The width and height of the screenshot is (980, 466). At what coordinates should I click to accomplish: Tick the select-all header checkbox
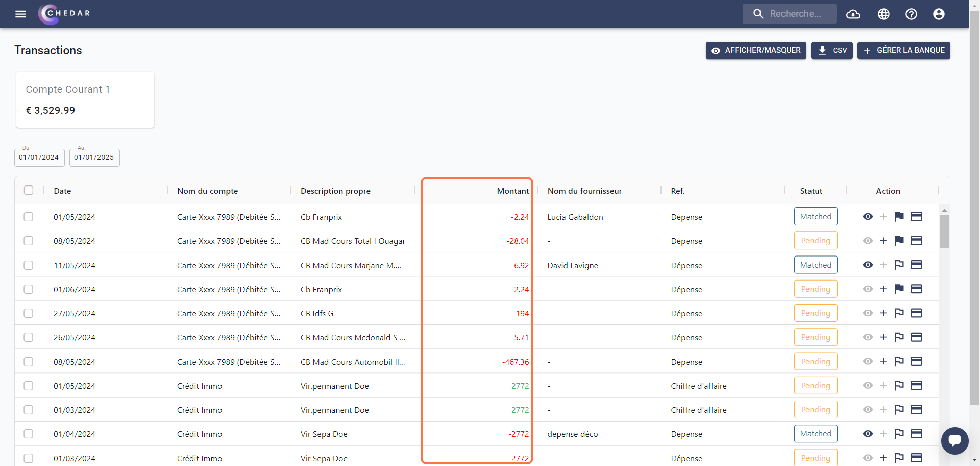pos(29,190)
